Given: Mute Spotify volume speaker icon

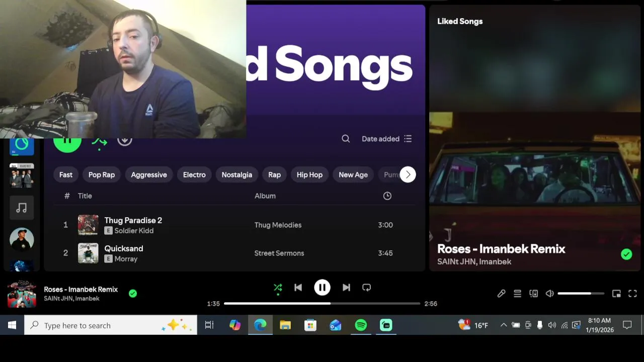Looking at the screenshot, I should tap(550, 294).
